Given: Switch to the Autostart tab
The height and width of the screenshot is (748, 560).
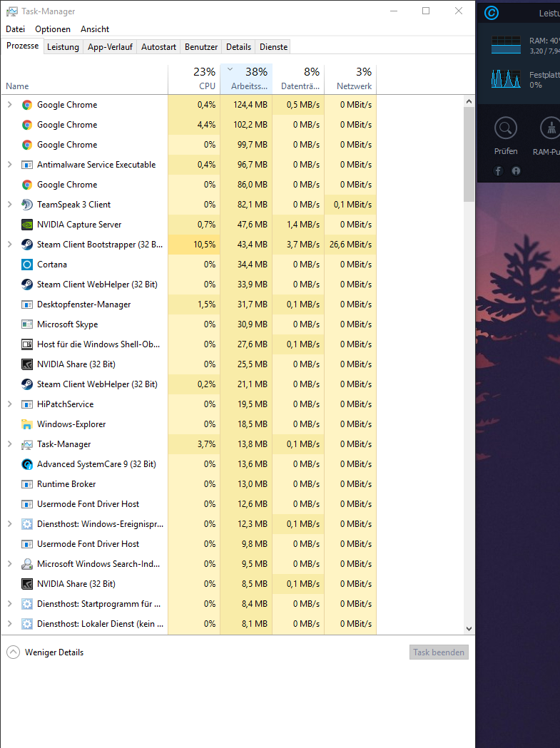Looking at the screenshot, I should pyautogui.click(x=158, y=47).
